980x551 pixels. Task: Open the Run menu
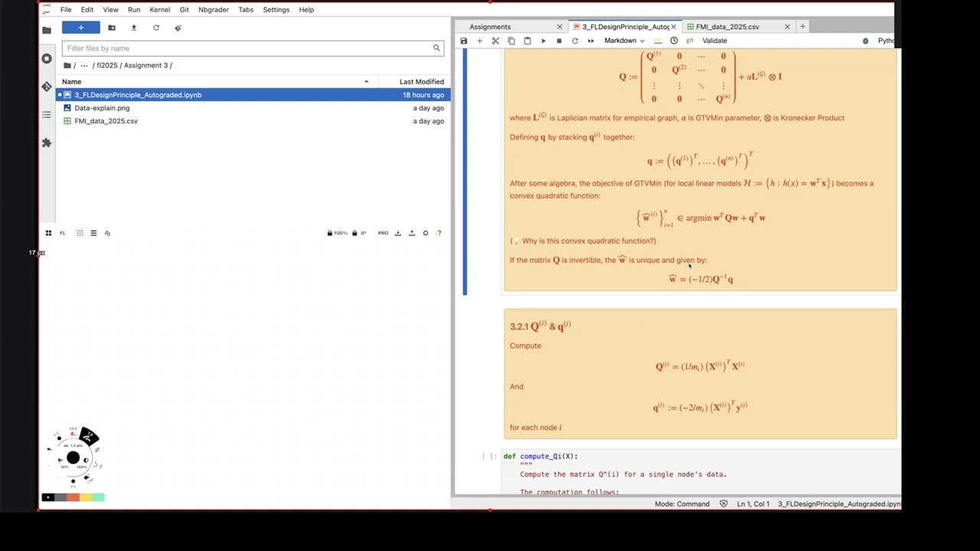point(134,9)
